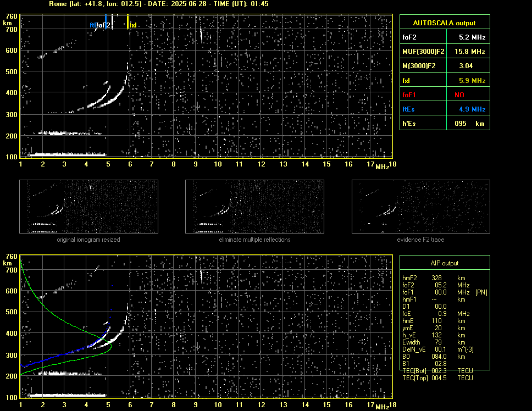Click the ionogram title with Rome date and time
The image size is (532, 411).
tap(159, 4)
